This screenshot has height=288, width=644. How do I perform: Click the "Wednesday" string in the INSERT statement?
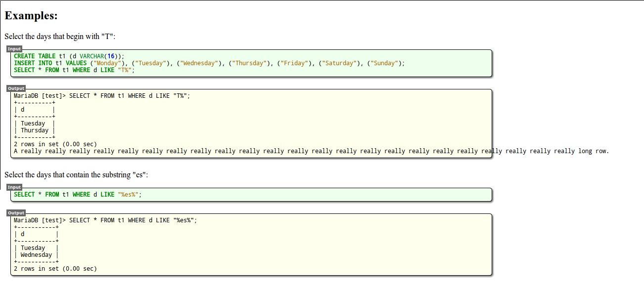(x=200, y=63)
